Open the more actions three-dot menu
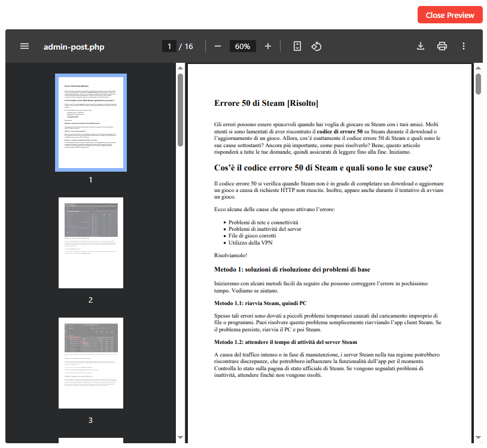Screen dimensions: 487x448 (x=464, y=46)
